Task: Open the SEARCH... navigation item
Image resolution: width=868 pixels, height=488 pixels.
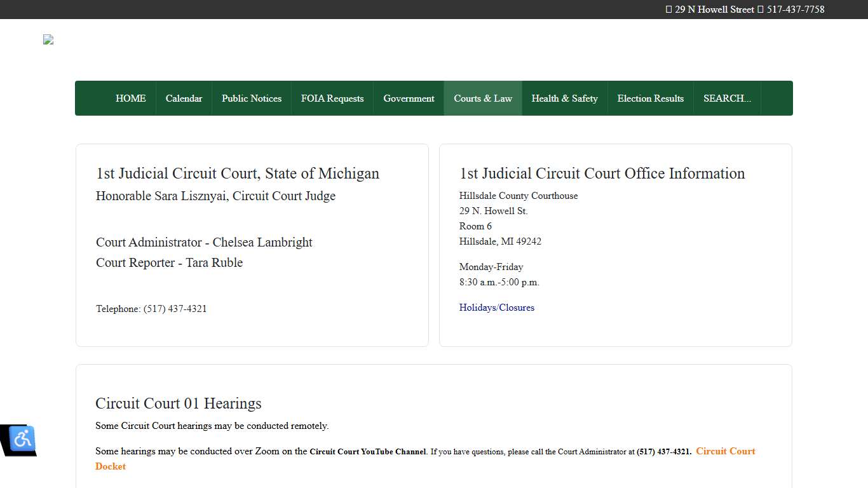Action: [x=726, y=98]
